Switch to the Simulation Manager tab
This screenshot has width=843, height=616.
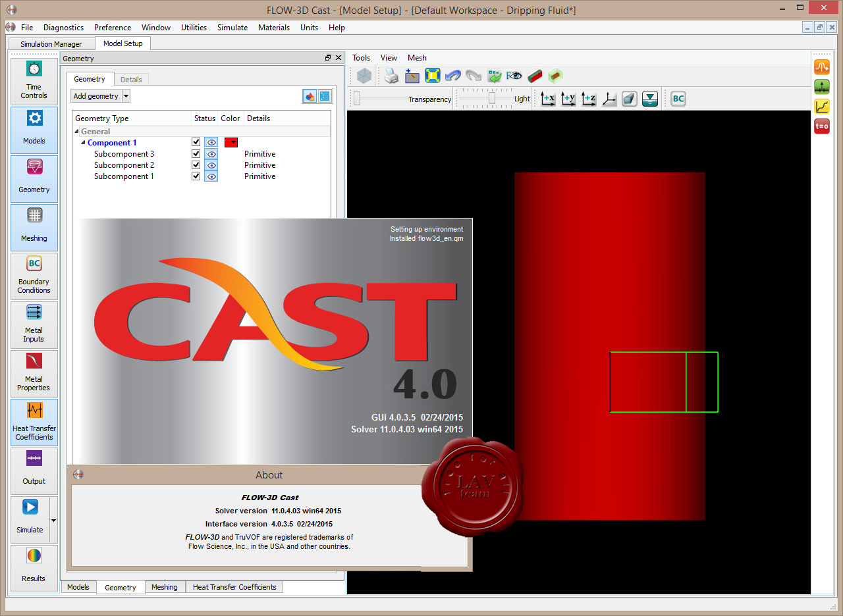(51, 44)
